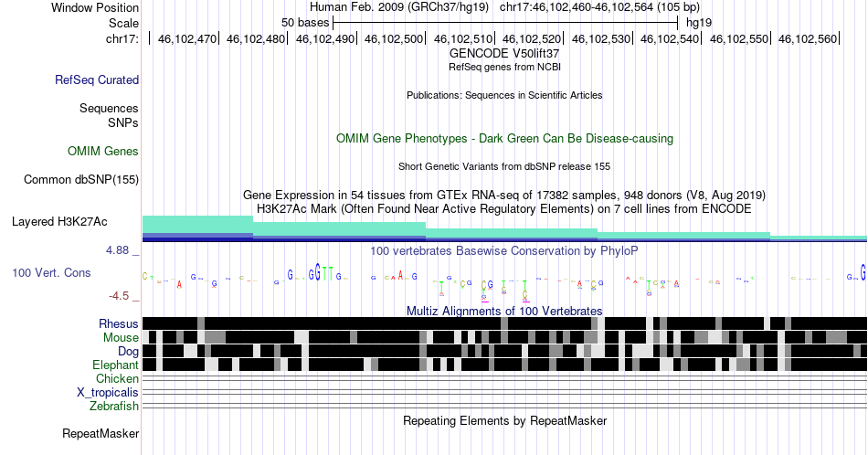Click Publications: Sequences in Scientific Articles title
Image resolution: width=868 pixels, height=455 pixels.
tap(504, 95)
